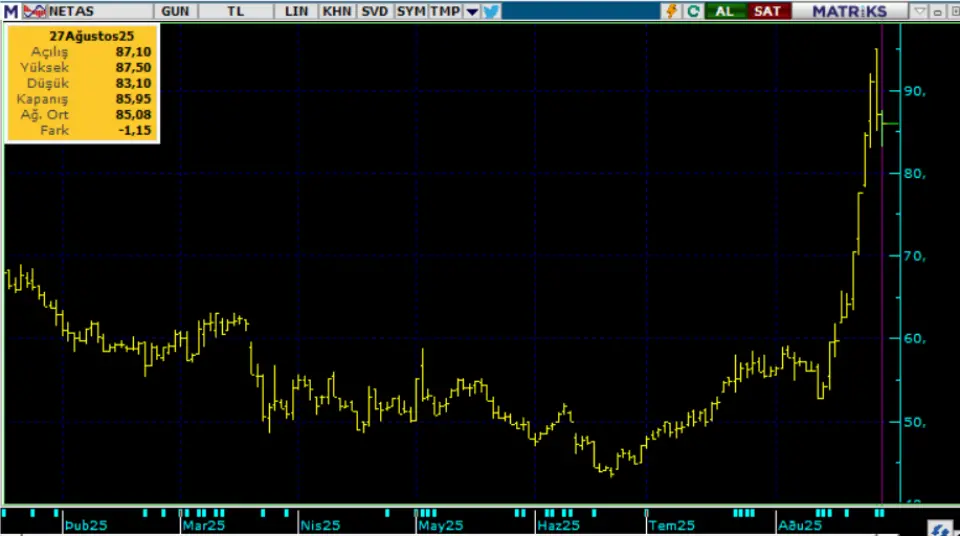The height and width of the screenshot is (536, 960).
Task: Click the 50 price axis label
Action: 915,422
